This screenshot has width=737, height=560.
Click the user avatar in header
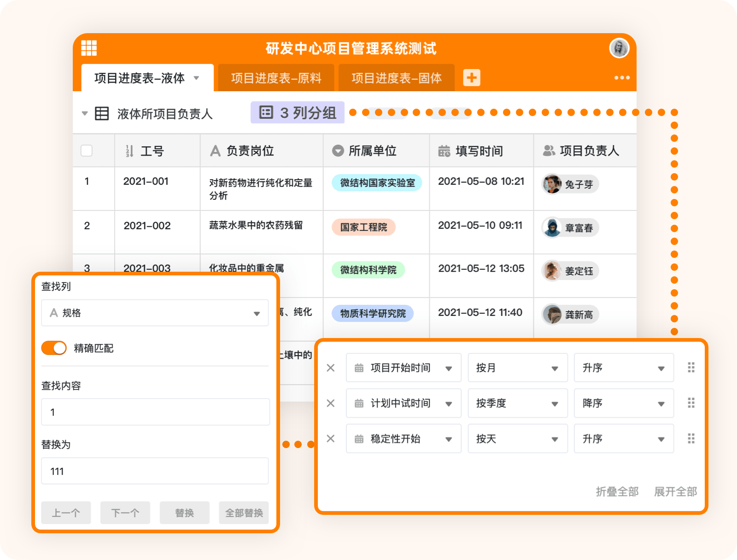[619, 48]
